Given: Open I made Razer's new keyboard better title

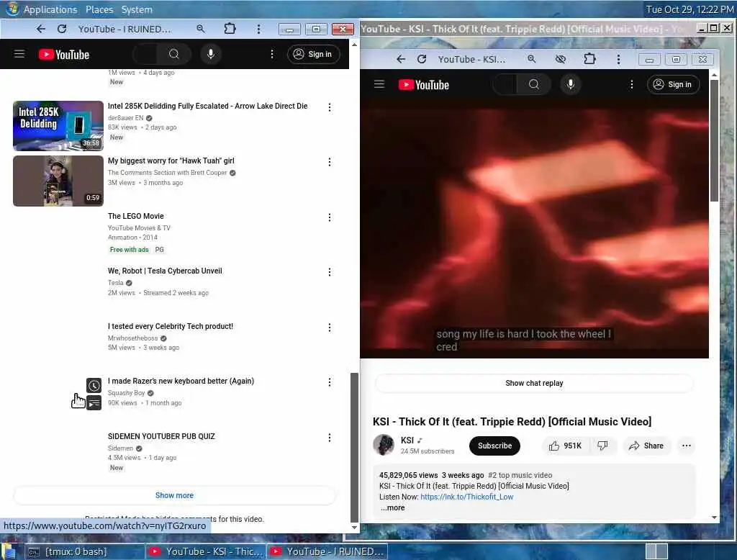Looking at the screenshot, I should pyautogui.click(x=181, y=381).
